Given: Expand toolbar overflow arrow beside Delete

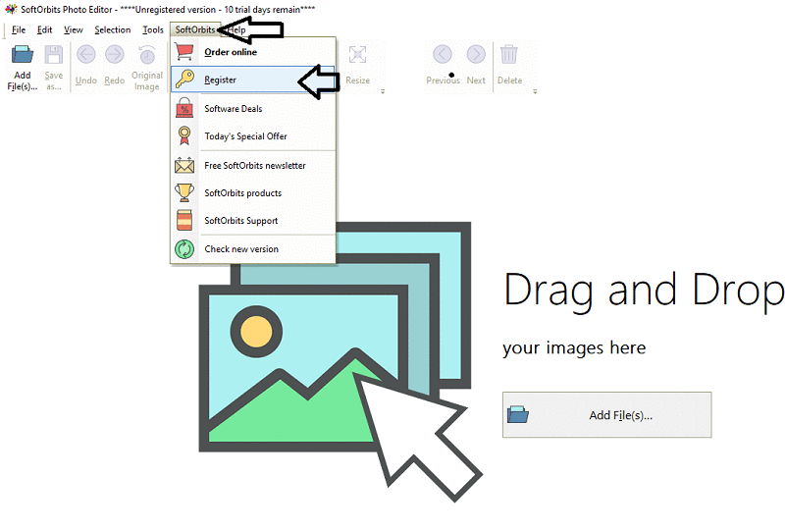Looking at the screenshot, I should point(535,92).
